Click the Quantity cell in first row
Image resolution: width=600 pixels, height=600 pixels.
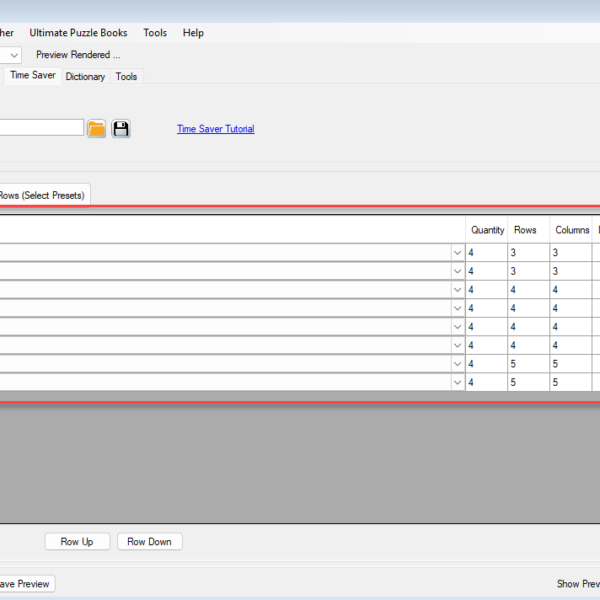[x=487, y=253]
